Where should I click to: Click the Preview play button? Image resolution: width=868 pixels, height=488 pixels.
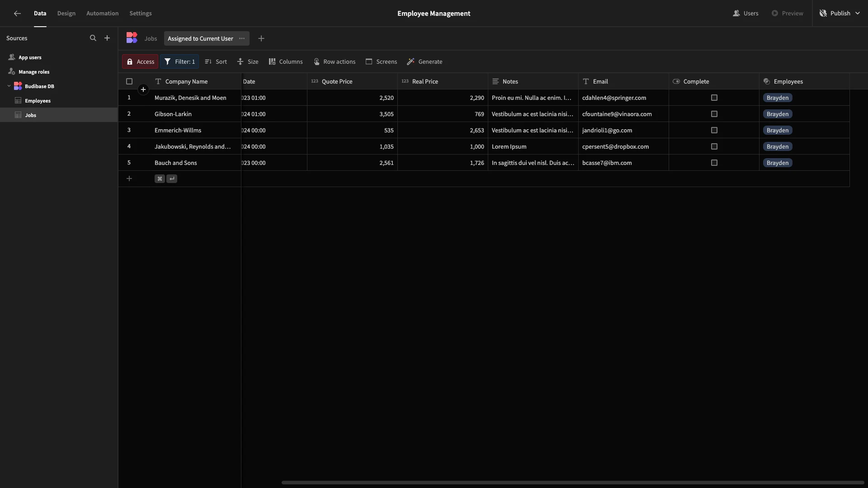[x=787, y=14]
